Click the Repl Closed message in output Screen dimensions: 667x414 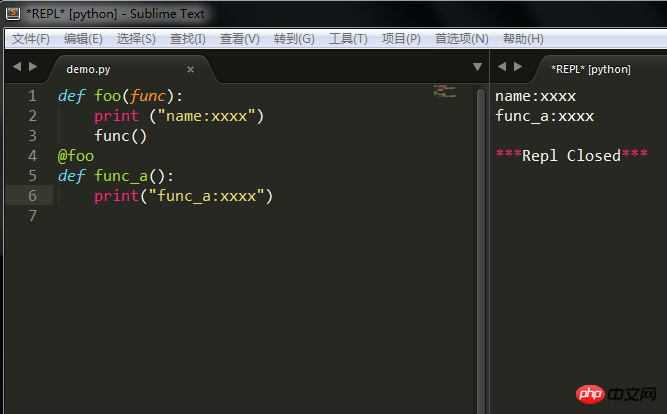571,156
